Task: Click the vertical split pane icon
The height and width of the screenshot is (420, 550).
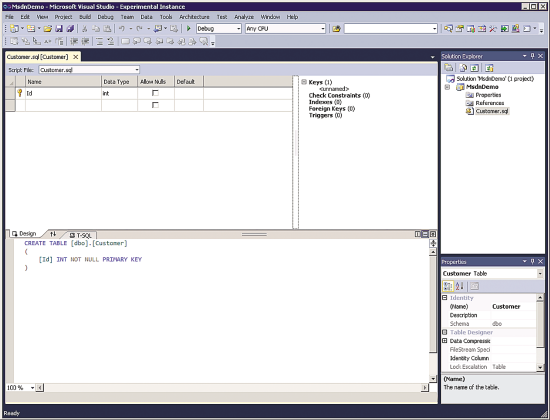Action: (x=417, y=234)
